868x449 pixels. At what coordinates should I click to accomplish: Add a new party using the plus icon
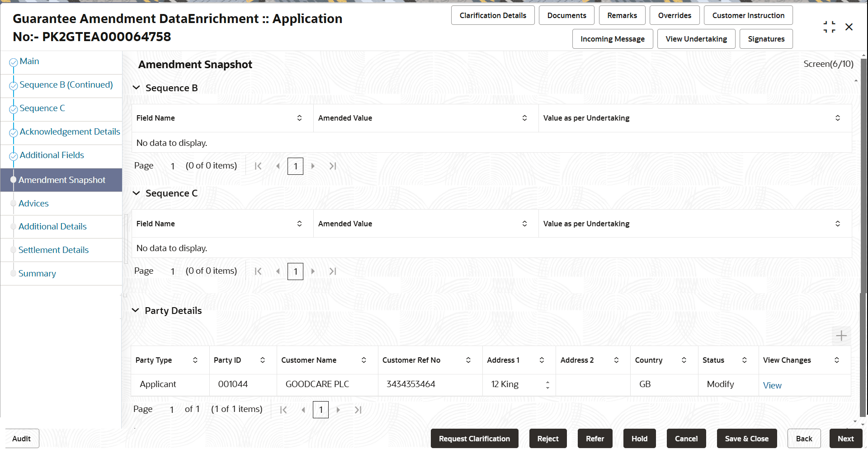click(841, 336)
